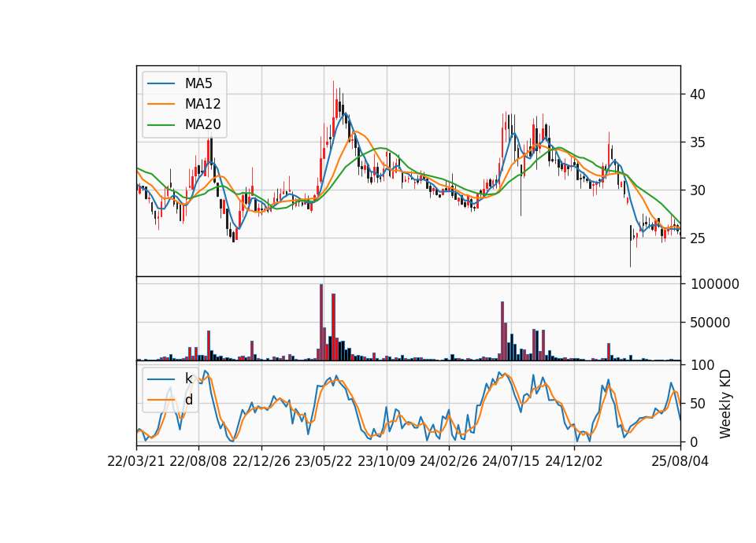Click the MA12 legend label
756x543 pixels.
pos(202,104)
